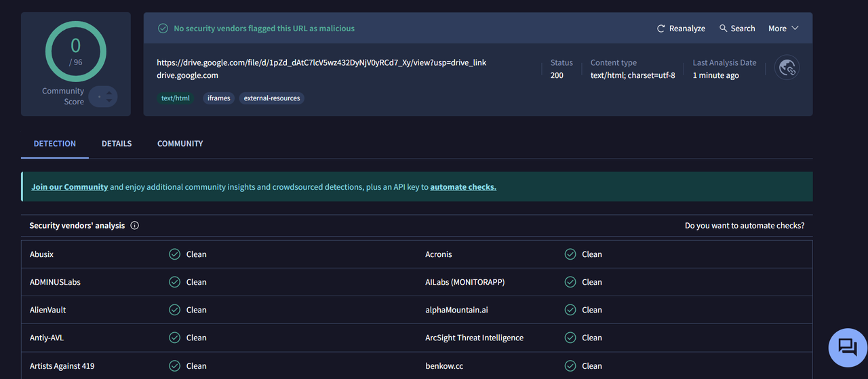Click the Clean check icon for alphaMountain.ai

coord(570,310)
